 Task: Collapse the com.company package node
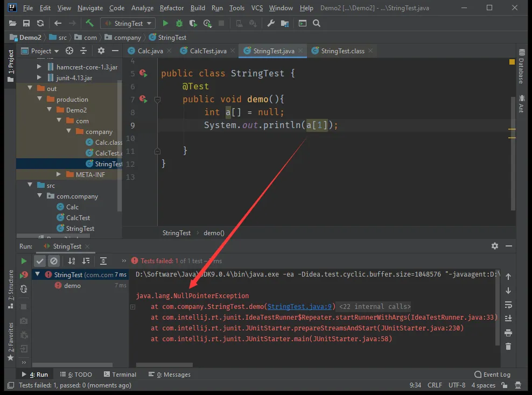click(40, 196)
